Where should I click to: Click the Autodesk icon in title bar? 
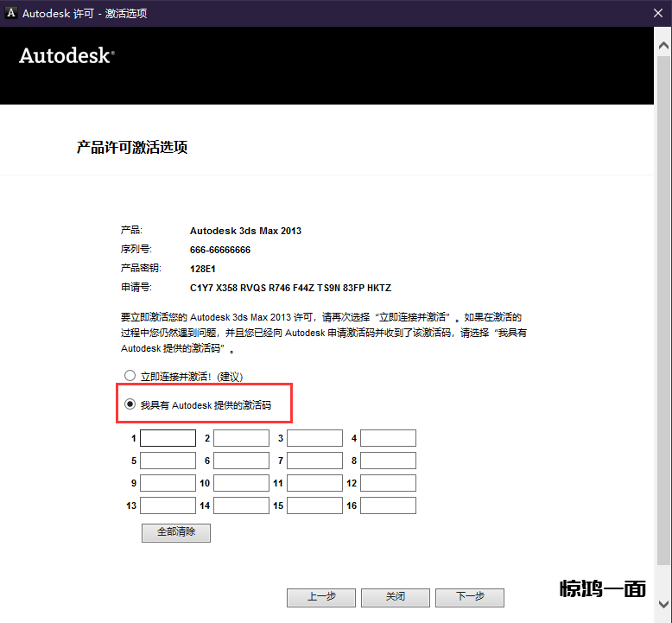(11, 13)
